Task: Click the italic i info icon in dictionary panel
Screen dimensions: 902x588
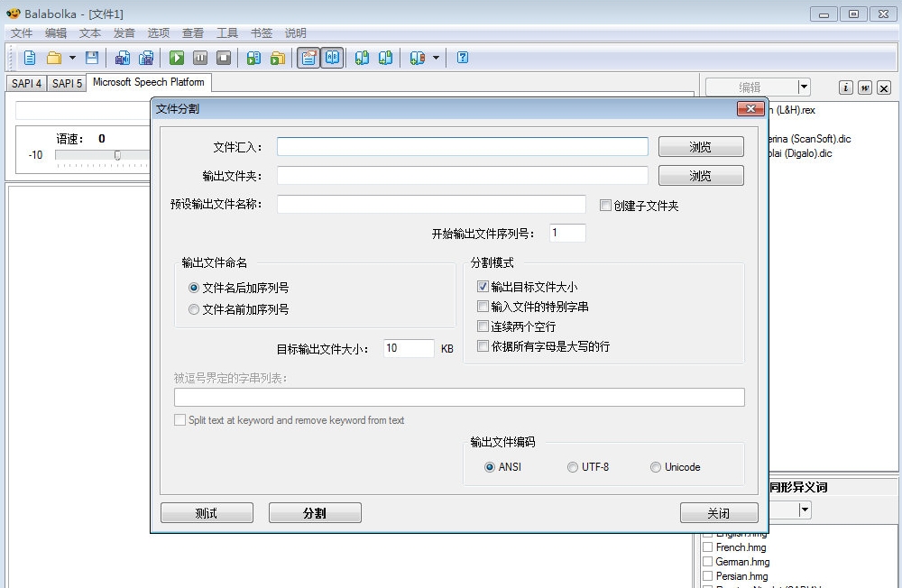Action: 846,87
